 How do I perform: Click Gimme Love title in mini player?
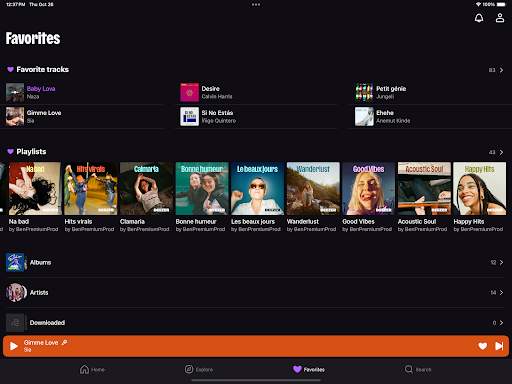pos(41,342)
